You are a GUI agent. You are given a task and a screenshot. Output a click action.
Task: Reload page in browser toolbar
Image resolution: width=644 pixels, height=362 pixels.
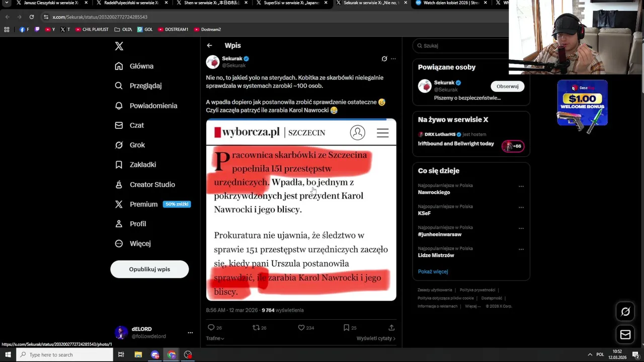[31, 17]
